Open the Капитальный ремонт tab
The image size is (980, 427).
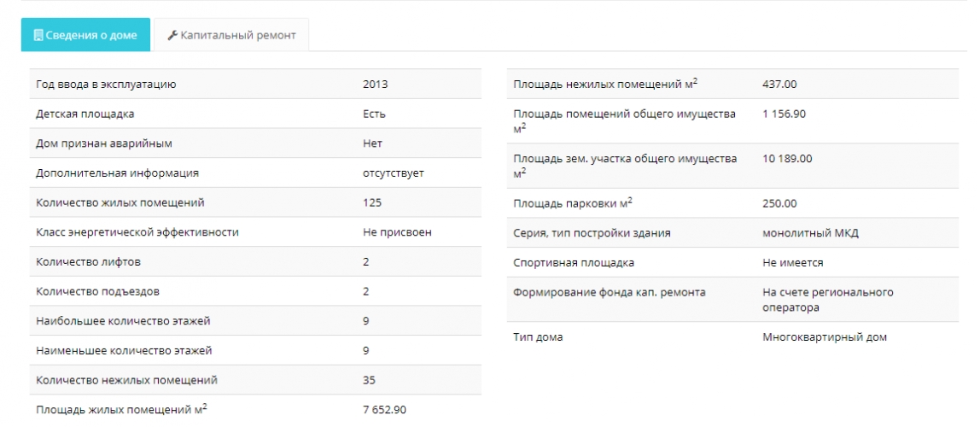[x=231, y=34]
